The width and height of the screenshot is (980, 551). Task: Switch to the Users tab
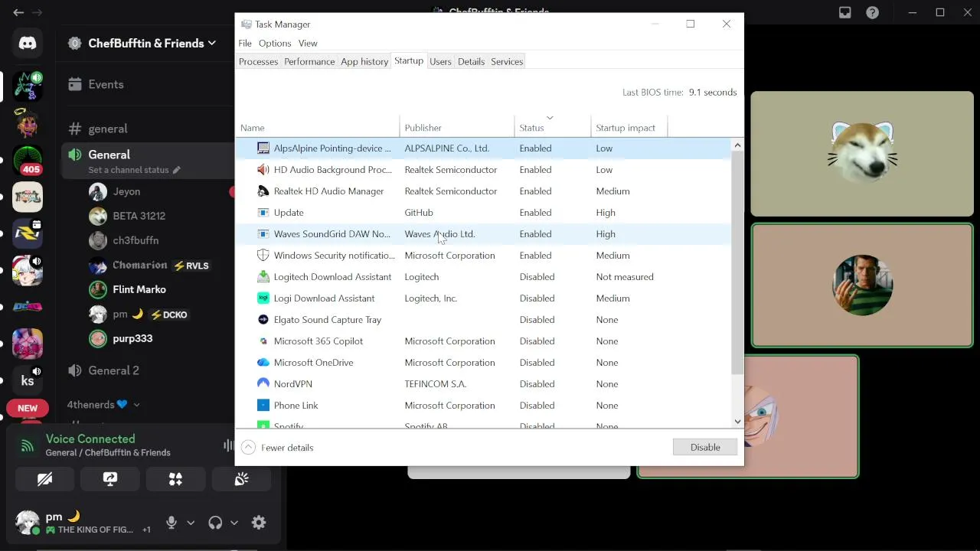(440, 61)
